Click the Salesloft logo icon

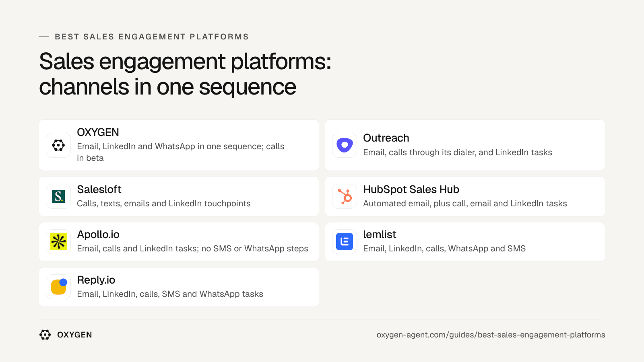58,196
